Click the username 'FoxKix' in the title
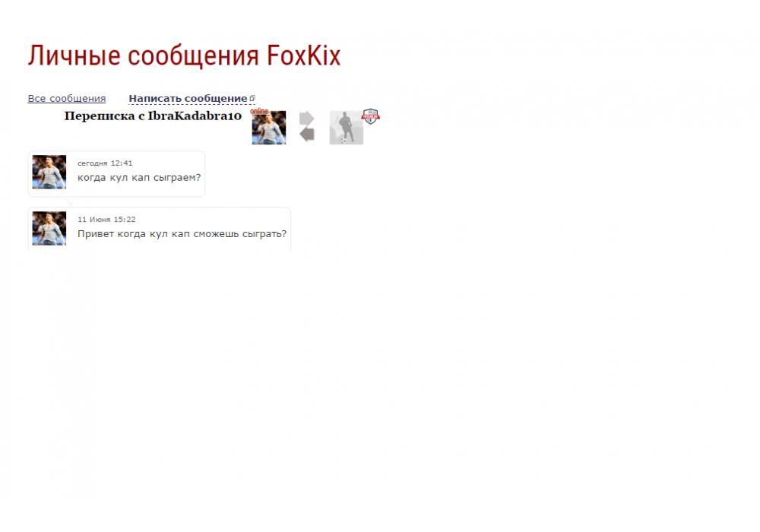The width and height of the screenshot is (760, 532). [x=304, y=55]
